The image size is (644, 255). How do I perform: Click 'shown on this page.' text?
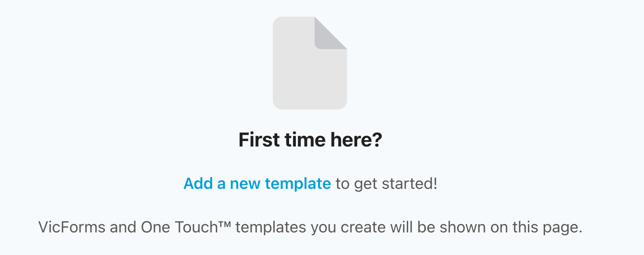[x=511, y=227]
